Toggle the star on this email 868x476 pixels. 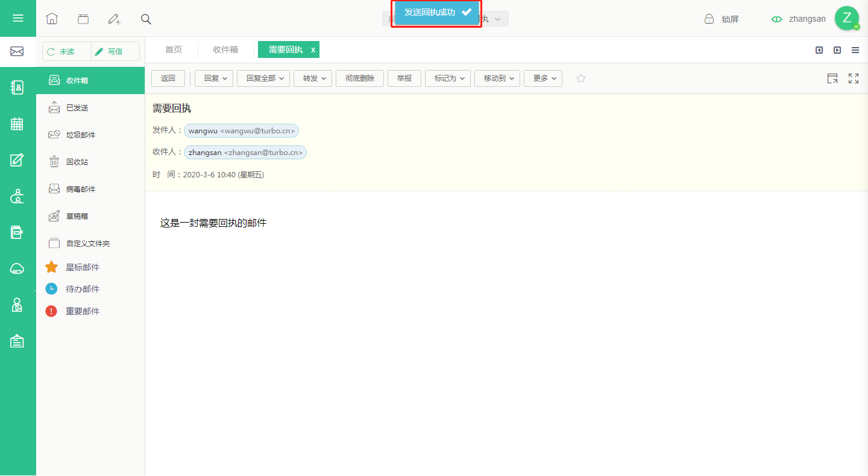581,78
